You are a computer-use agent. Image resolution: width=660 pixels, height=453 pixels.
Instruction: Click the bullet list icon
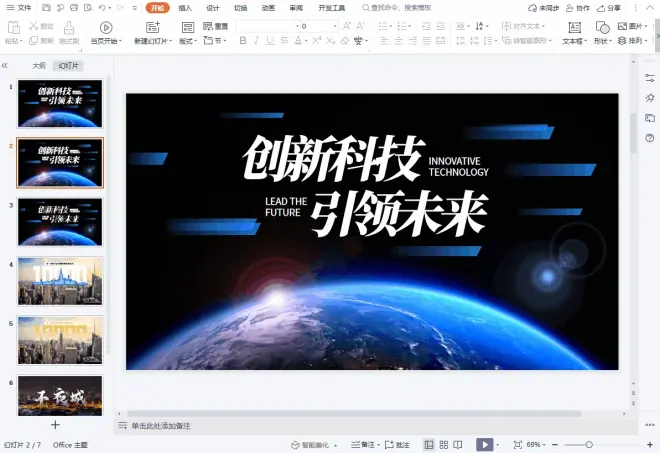[383, 26]
